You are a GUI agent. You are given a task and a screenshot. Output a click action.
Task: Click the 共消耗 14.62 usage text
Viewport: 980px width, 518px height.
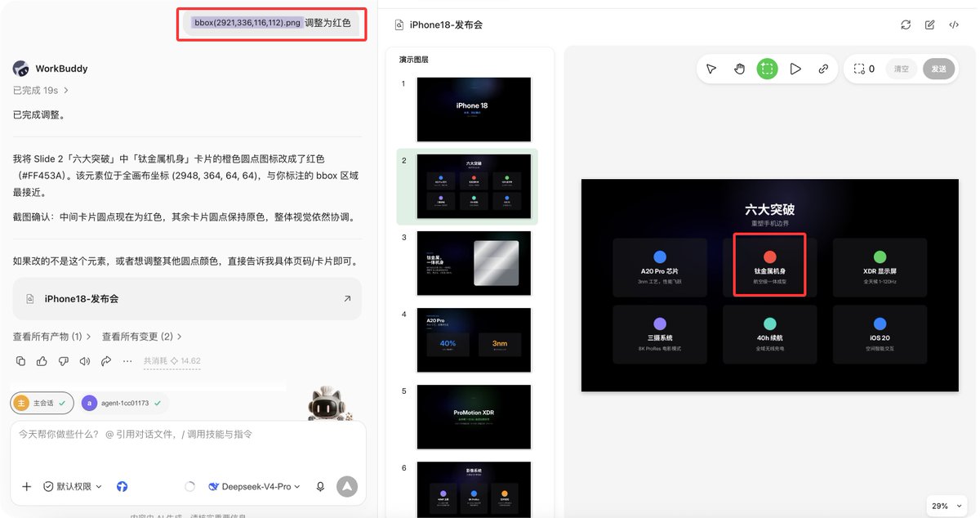(171, 361)
